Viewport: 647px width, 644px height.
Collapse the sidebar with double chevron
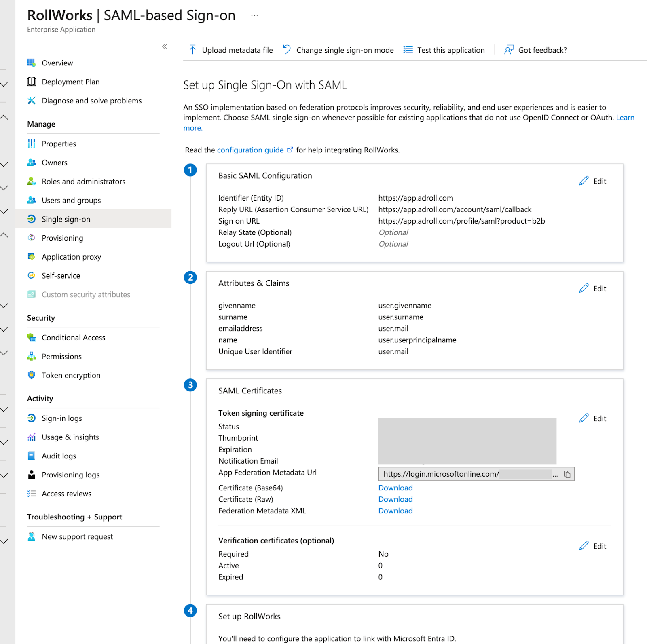click(x=164, y=46)
